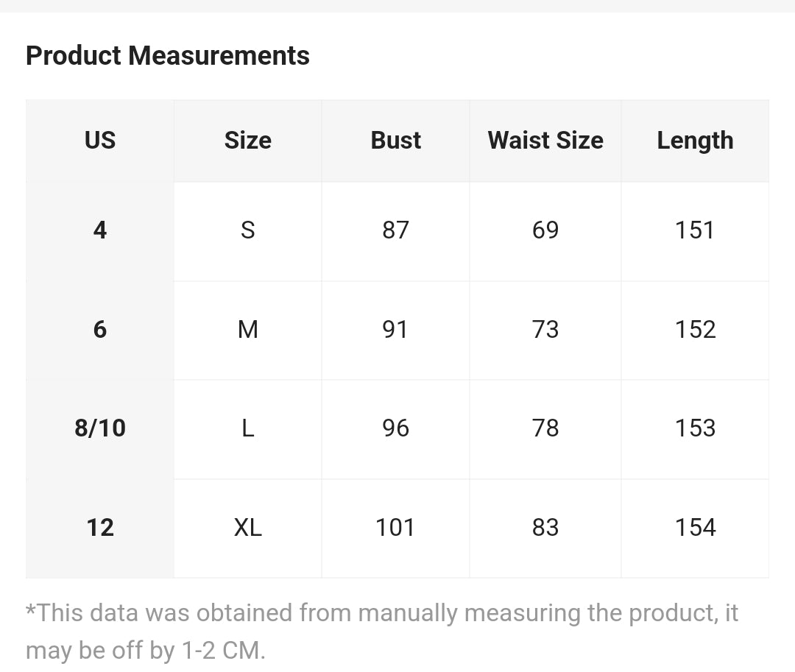The image size is (795, 672).
Task: Select the XL size cell
Action: pos(248,528)
